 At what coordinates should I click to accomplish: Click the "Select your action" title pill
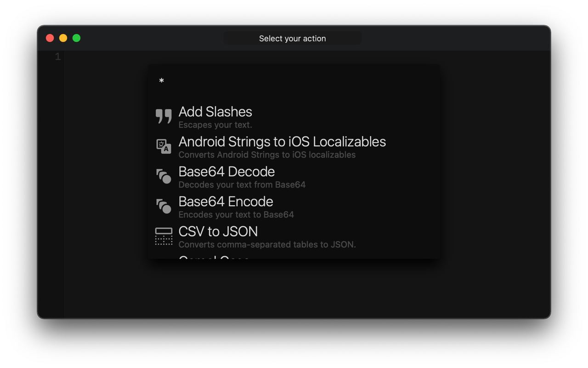[293, 39]
